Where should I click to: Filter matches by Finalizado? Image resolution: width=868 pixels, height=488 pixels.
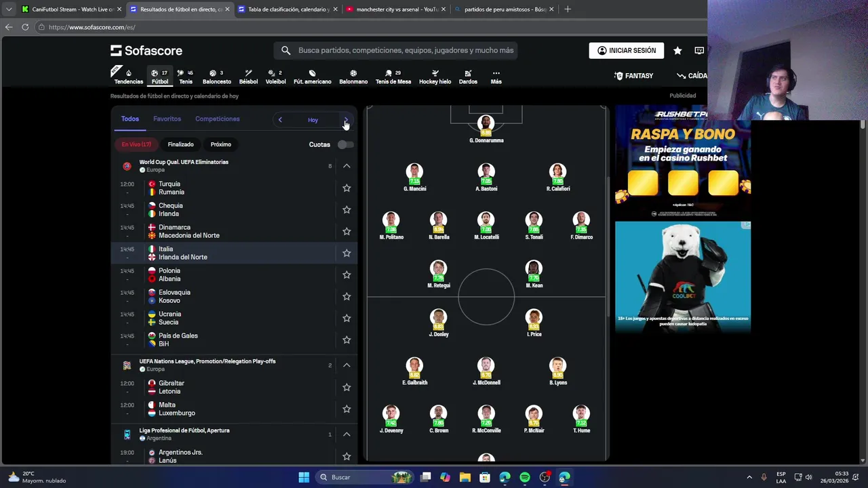(x=180, y=144)
